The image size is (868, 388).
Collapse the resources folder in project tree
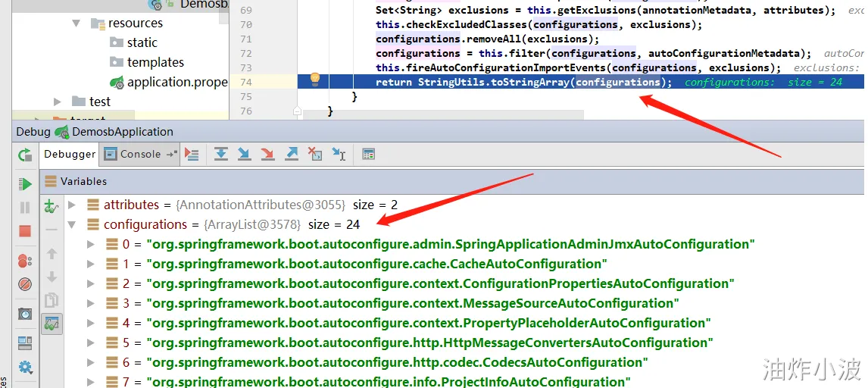pos(76,23)
